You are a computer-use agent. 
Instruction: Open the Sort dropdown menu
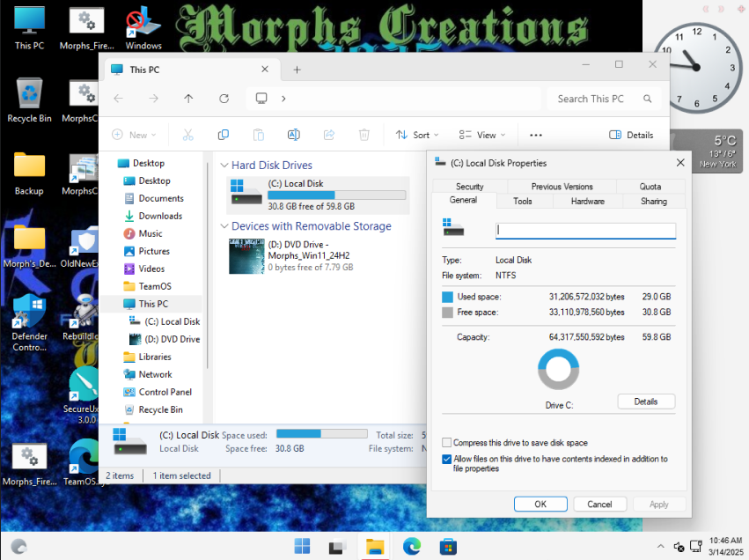(x=417, y=136)
